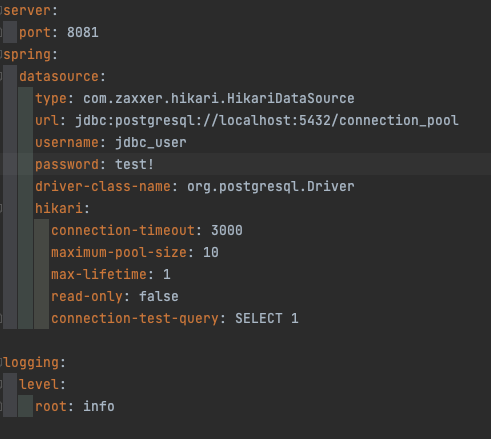Click the SELECT 1 test query value

[x=267, y=319]
